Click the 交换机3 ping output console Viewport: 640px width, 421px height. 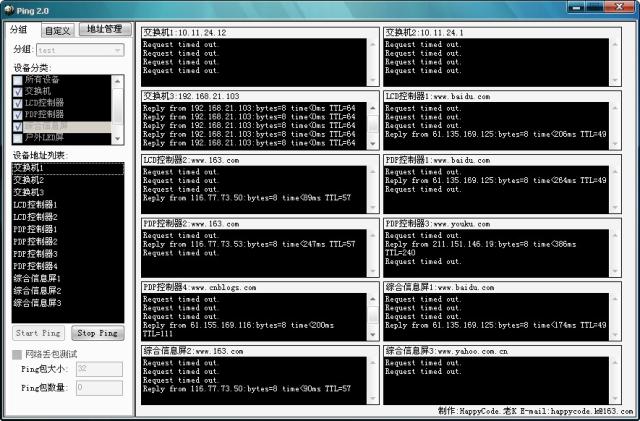tap(254, 126)
